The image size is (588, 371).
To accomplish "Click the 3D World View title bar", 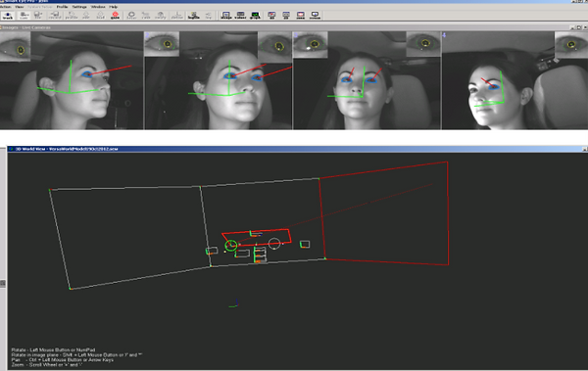I will (x=296, y=149).
